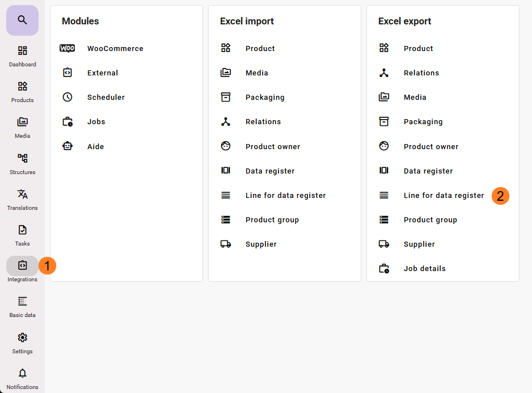Screen dimensions: 532x393
Task: Go to Products in the sidebar
Action: (22, 91)
